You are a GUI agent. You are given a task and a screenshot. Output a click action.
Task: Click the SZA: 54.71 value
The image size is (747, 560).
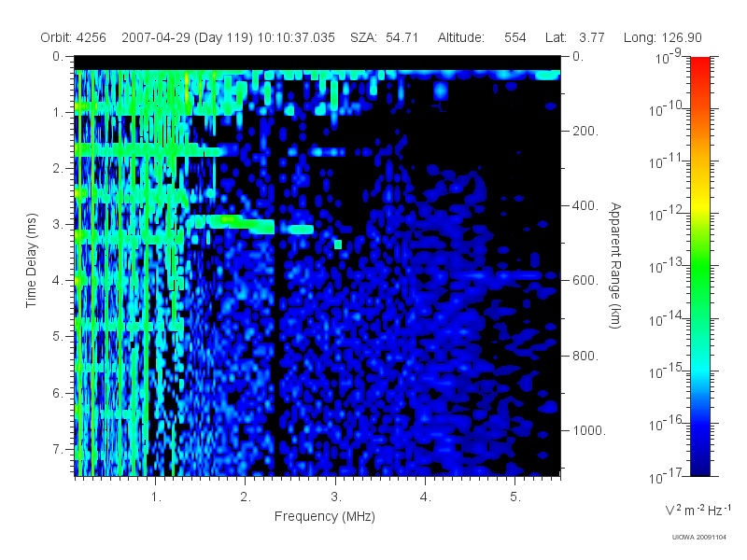[x=384, y=37]
